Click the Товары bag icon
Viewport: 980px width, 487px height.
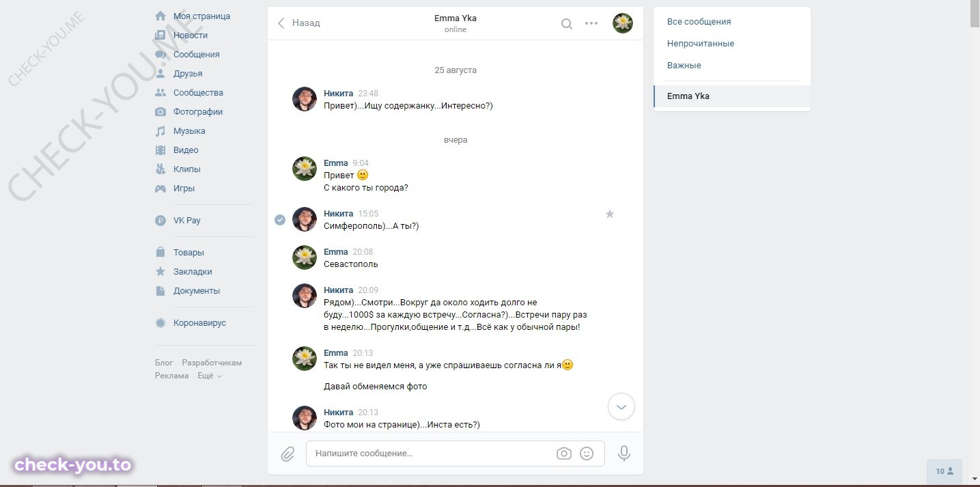pyautogui.click(x=160, y=252)
